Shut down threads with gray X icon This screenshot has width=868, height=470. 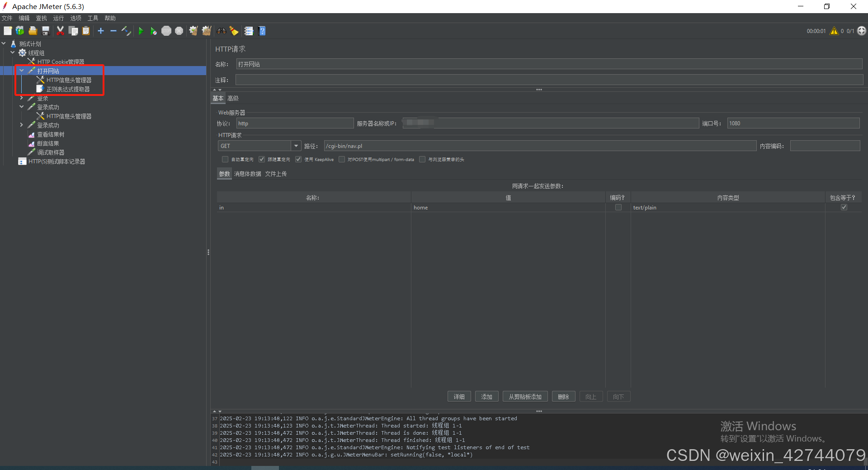[179, 31]
